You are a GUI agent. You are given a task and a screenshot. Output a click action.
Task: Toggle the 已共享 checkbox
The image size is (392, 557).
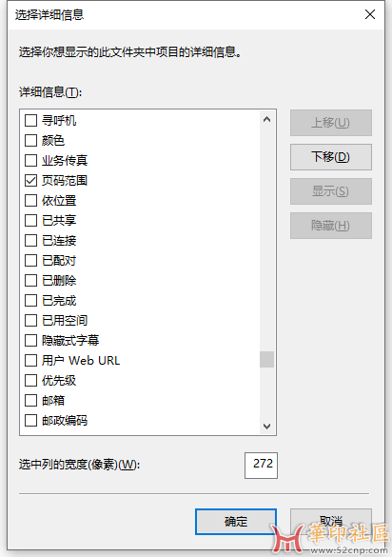[x=30, y=220]
